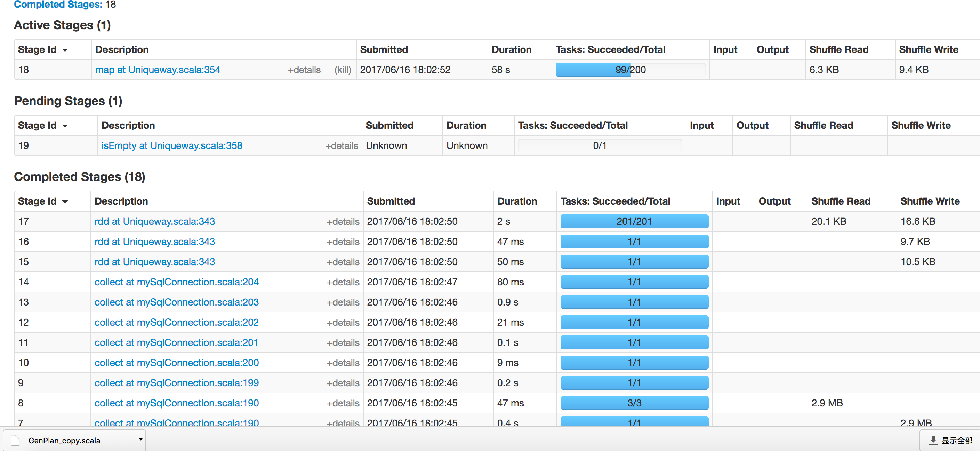This screenshot has width=980, height=451.
Task: Select 9.4 KB shuffle write for stage 18
Action: point(914,70)
